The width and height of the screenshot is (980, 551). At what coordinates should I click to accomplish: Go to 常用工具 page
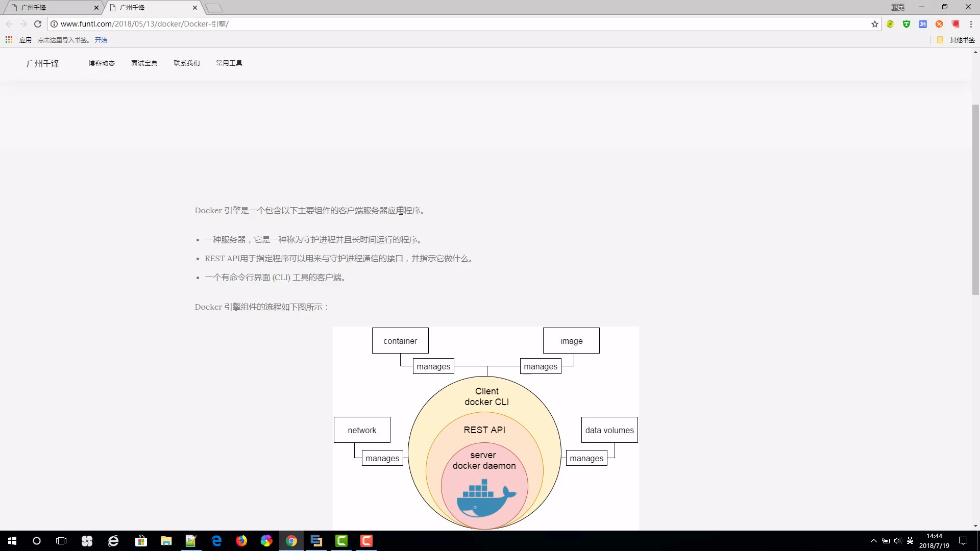pyautogui.click(x=229, y=63)
